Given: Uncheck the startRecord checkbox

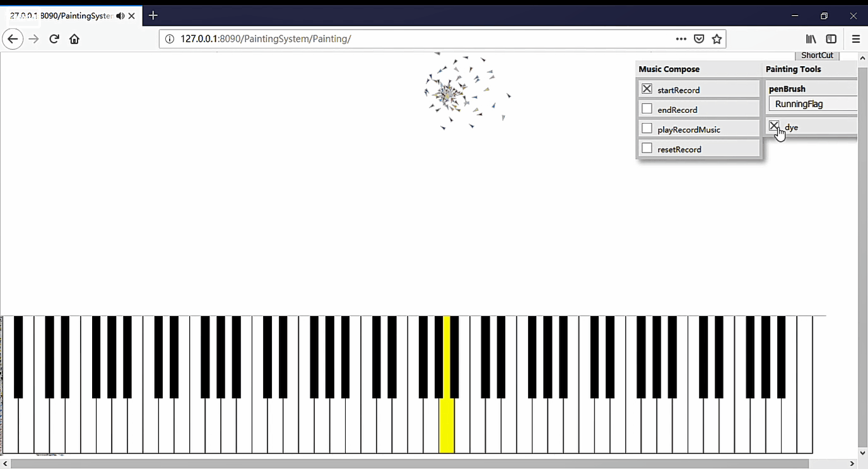Looking at the screenshot, I should 647,89.
